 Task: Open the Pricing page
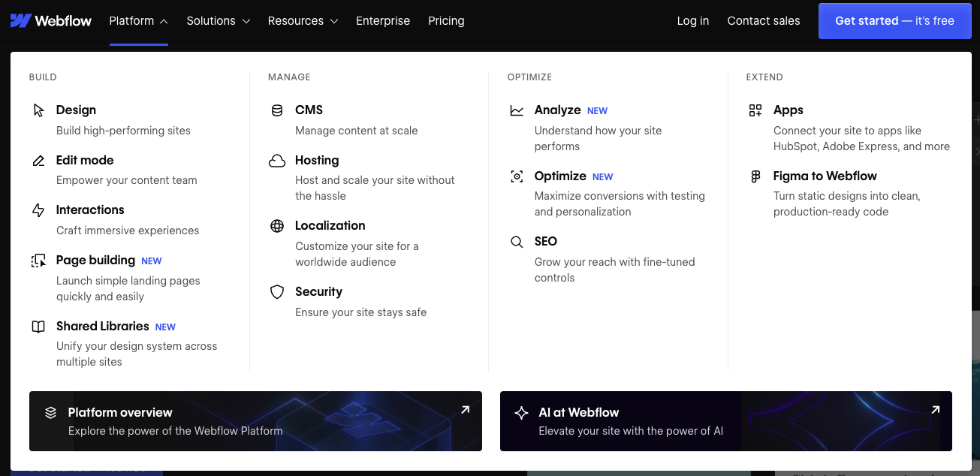point(446,21)
